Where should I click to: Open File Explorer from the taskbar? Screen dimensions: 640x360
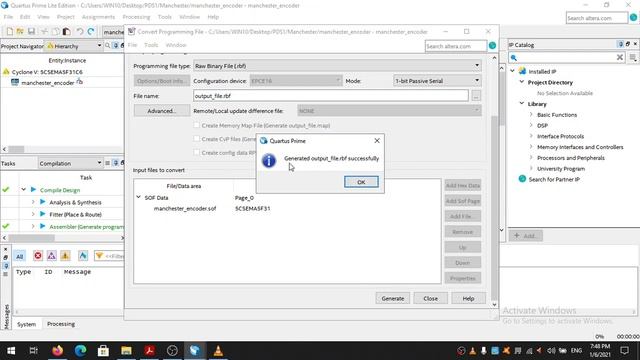(x=126, y=350)
